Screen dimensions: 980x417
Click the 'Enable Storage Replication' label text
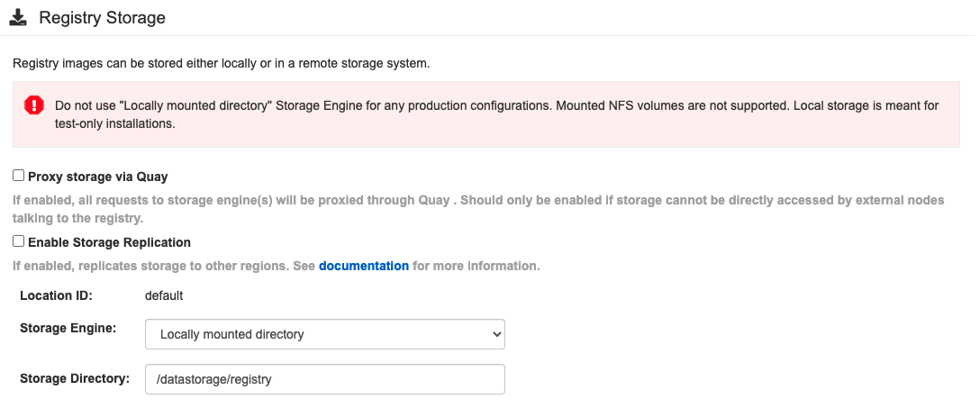point(109,242)
